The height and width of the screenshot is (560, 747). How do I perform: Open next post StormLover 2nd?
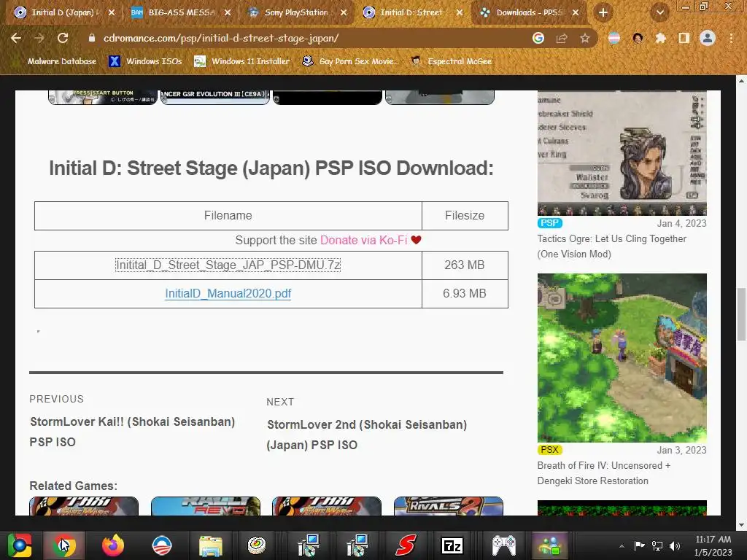[x=367, y=435]
